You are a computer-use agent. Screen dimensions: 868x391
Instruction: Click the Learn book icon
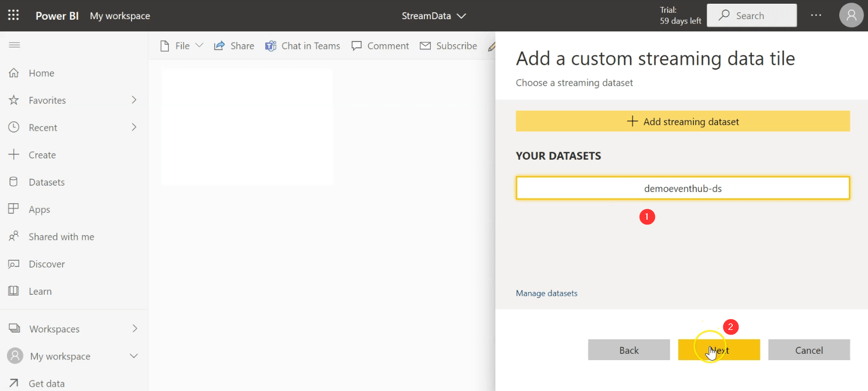pyautogui.click(x=14, y=291)
